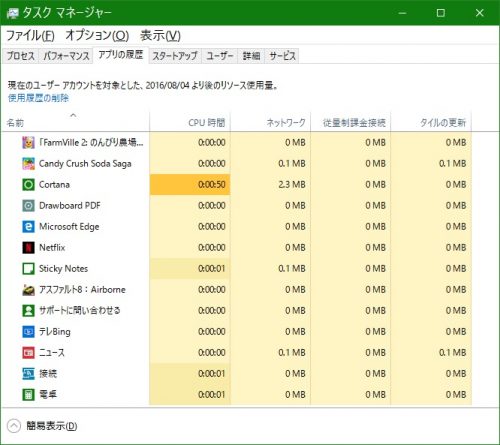Screen dimensions: 500x445
Task: Select the Sticky Notes name
Action: [x=63, y=269]
